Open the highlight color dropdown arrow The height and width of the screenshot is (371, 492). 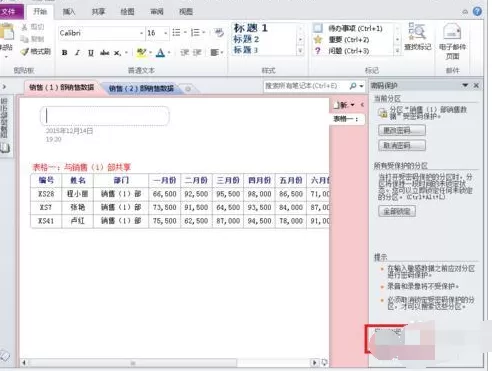150,52
